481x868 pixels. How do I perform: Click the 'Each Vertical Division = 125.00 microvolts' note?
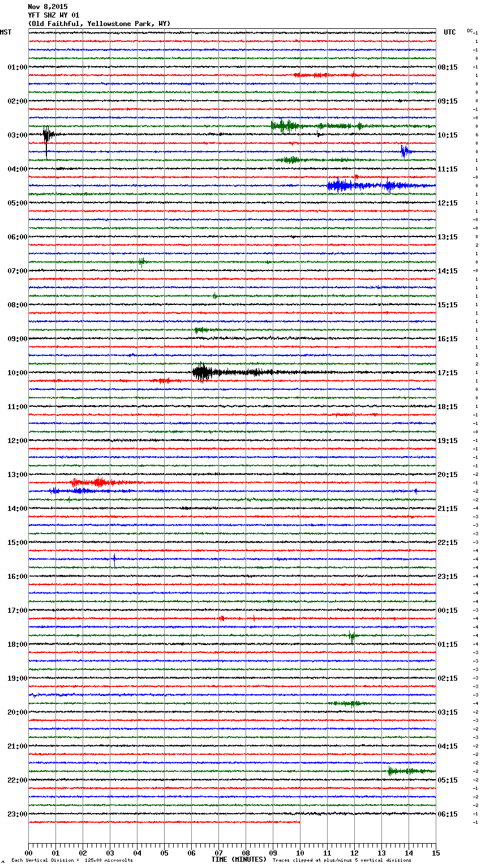pyautogui.click(x=72, y=860)
